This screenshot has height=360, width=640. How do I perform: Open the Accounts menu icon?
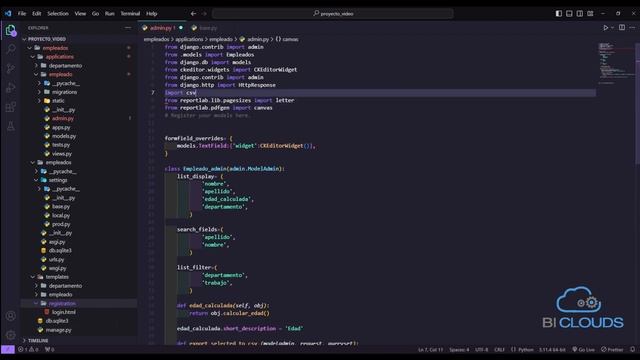point(11,316)
